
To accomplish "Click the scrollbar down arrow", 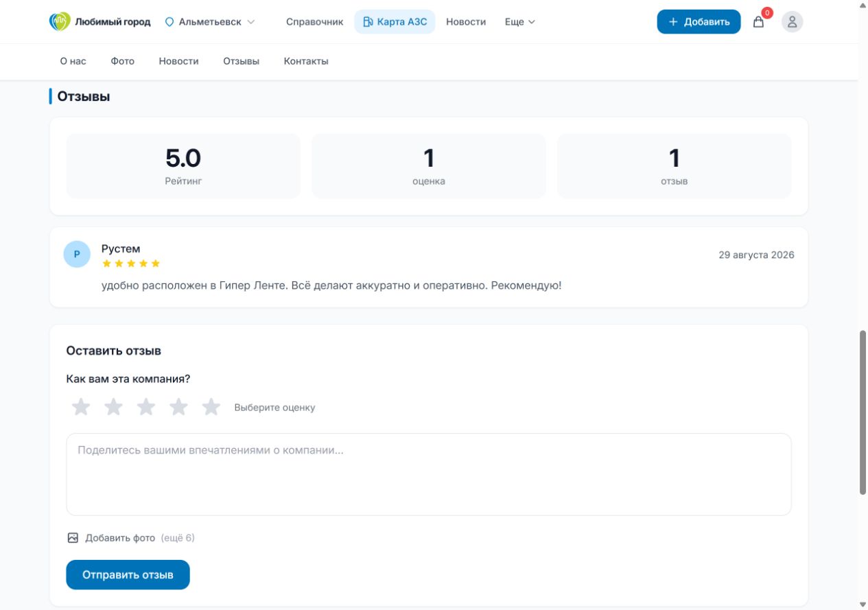I will pos(863,605).
